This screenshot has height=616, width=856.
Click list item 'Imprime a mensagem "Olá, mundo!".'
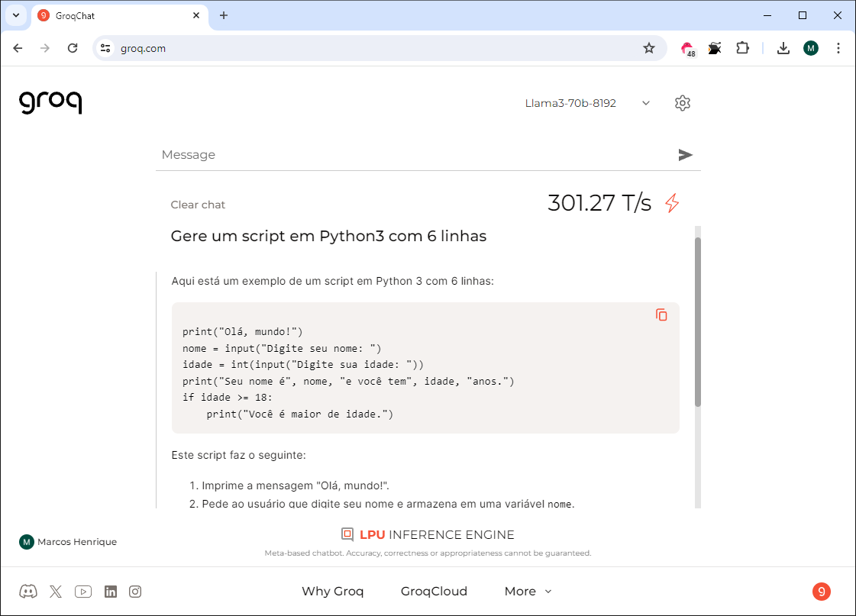coord(296,485)
